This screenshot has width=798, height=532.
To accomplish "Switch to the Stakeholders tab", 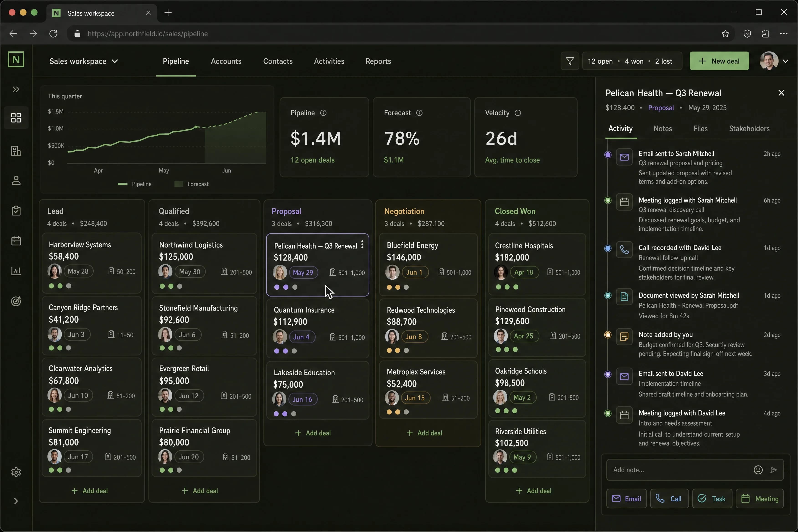I will (749, 129).
